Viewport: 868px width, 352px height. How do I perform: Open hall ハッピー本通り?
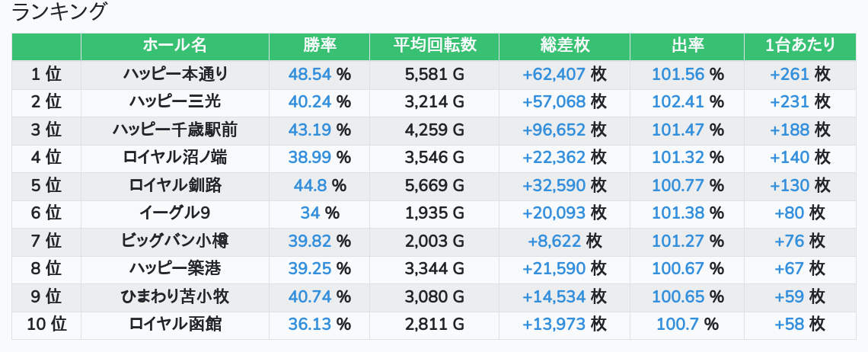tap(175, 74)
